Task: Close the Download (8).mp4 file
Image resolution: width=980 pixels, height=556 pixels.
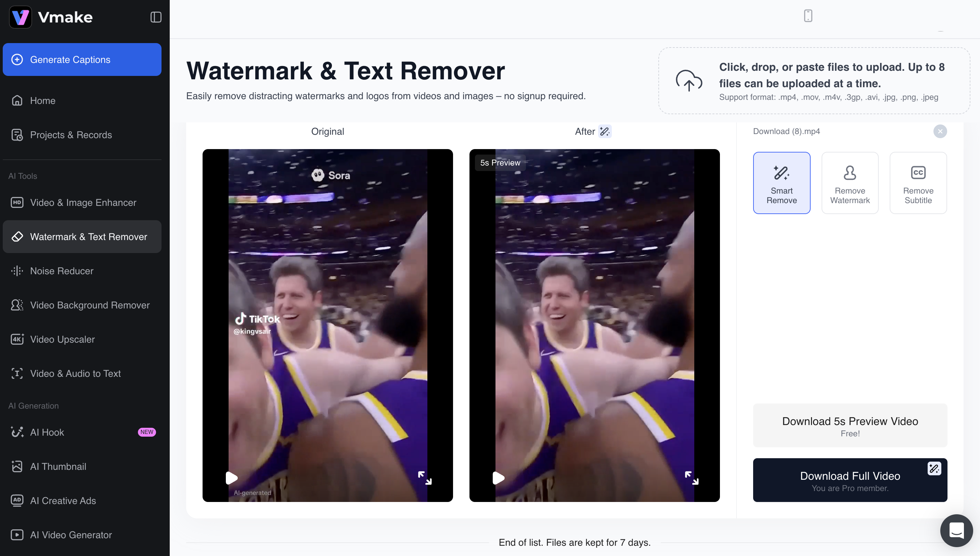Action: (940, 131)
